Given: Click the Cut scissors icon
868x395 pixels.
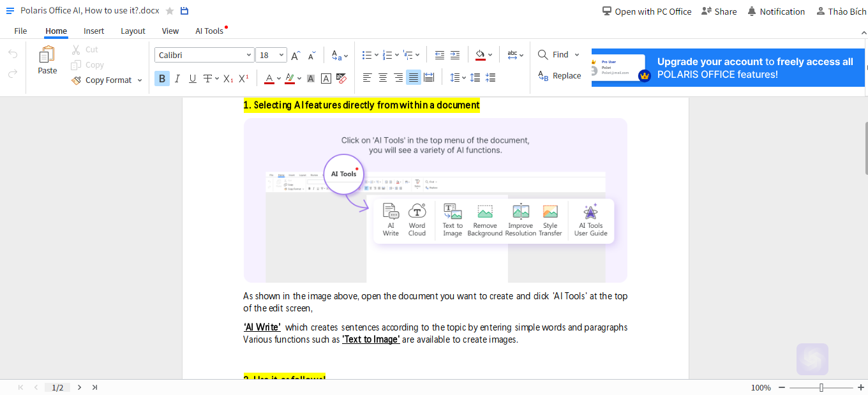Looking at the screenshot, I should (76, 49).
